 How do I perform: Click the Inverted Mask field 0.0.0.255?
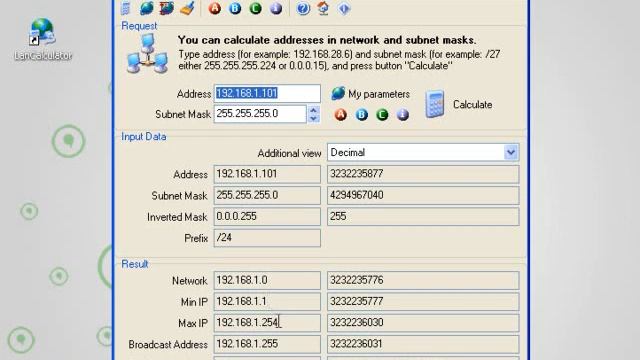[267, 217]
